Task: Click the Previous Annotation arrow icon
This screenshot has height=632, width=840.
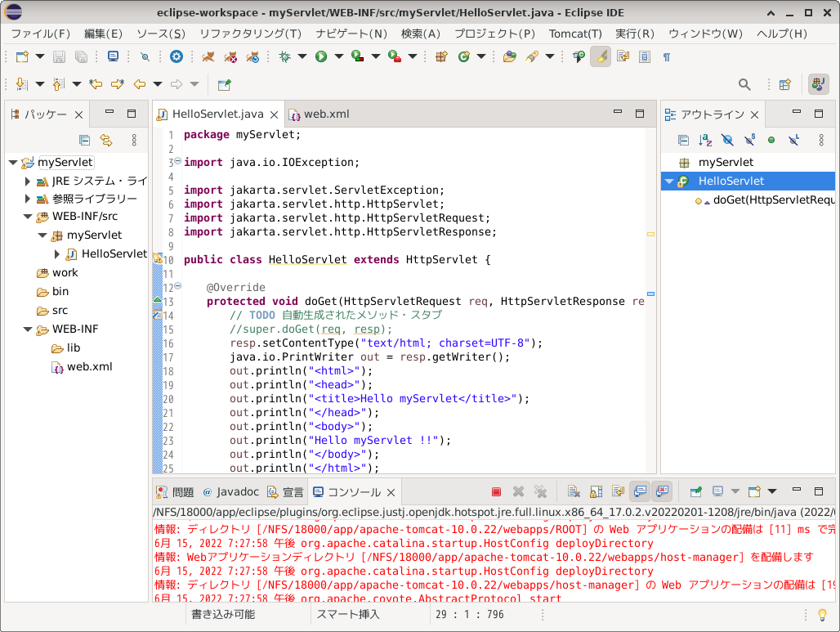Action: tap(58, 84)
